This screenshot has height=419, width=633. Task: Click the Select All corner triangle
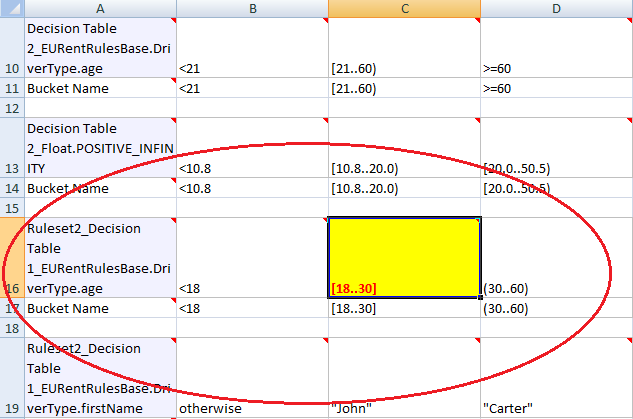pos(12,8)
